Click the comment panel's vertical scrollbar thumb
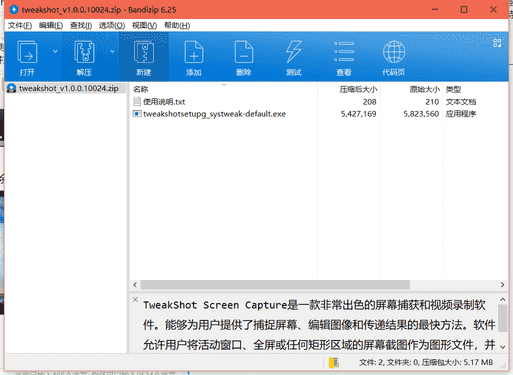Viewport: 513px width, 375px height. pos(502,318)
